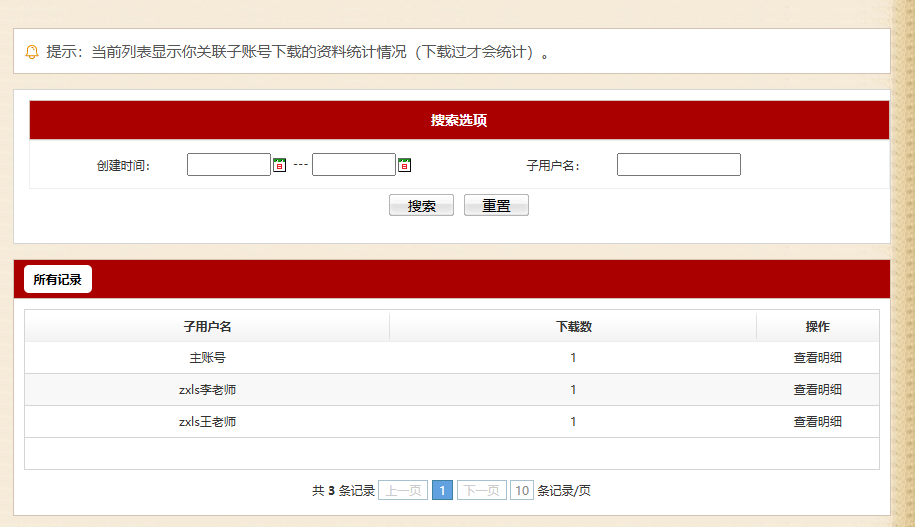
Task: Click the 子用户名 column header
Action: coord(207,327)
